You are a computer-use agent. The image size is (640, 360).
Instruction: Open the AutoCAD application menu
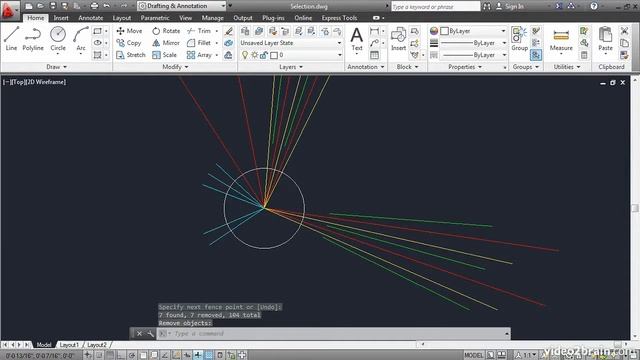[x=9, y=10]
